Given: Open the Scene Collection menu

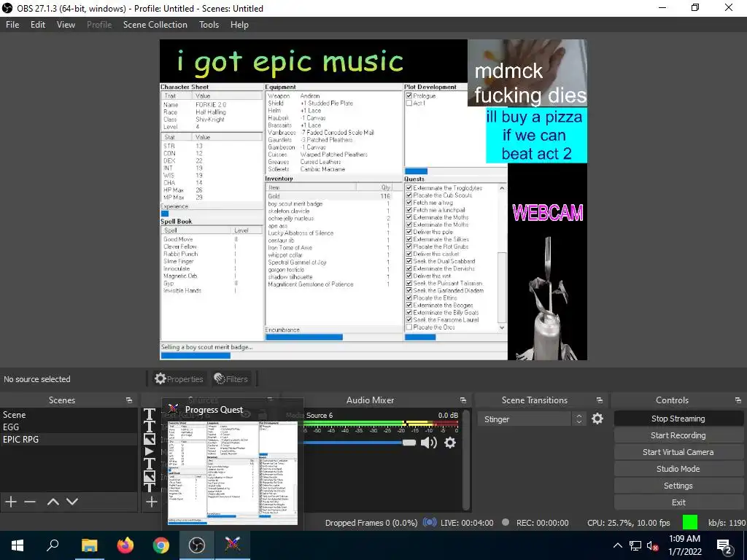Looking at the screenshot, I should point(155,25).
